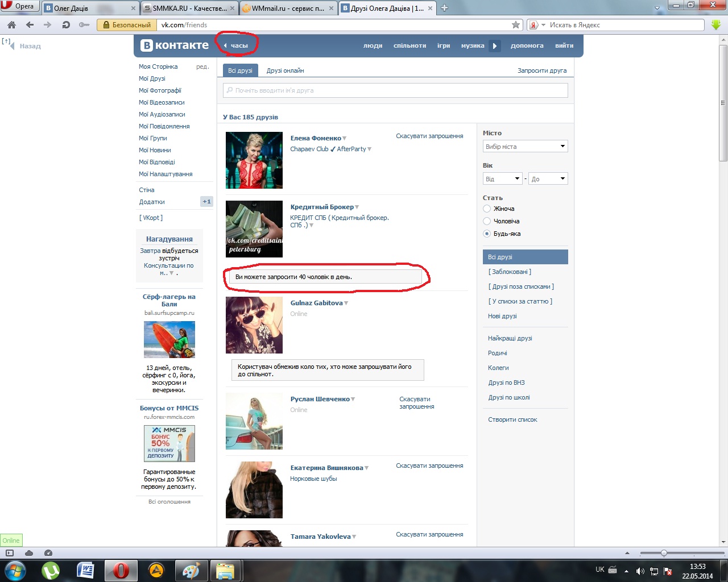Play music with the header play button
Screen dimensions: 728x582
click(495, 46)
